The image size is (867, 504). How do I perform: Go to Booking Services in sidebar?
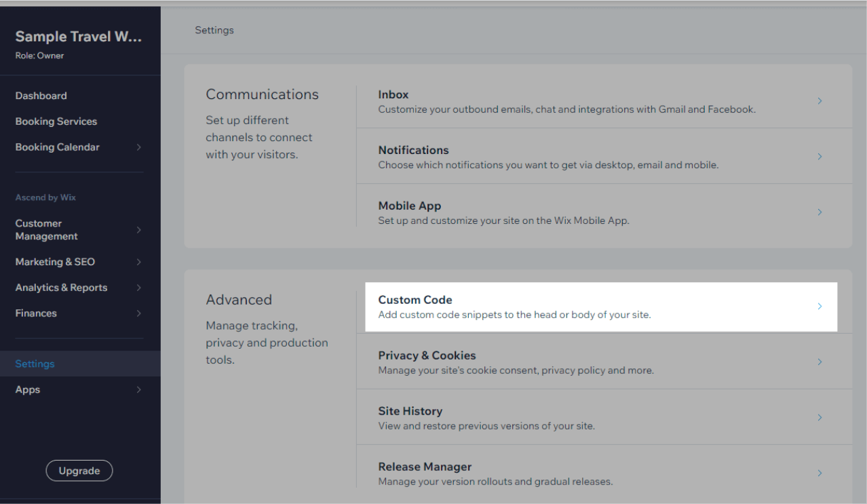pyautogui.click(x=56, y=121)
